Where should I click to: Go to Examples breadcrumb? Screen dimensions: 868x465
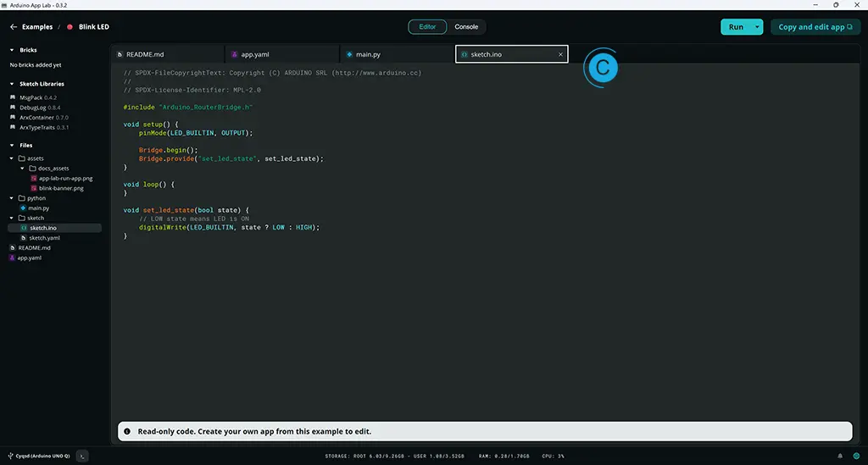click(37, 26)
